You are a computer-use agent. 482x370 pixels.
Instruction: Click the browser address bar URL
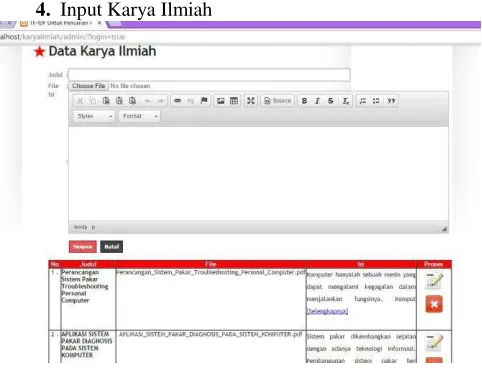tap(62, 37)
